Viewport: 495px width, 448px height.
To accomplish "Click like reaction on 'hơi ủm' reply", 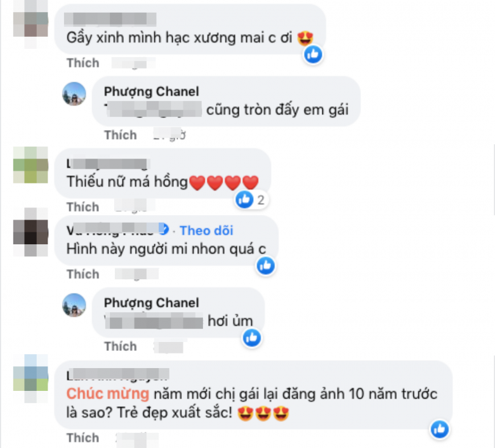I will (252, 338).
